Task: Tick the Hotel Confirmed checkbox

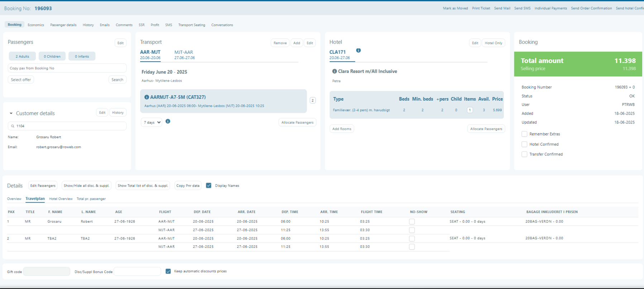Action: coord(524,144)
